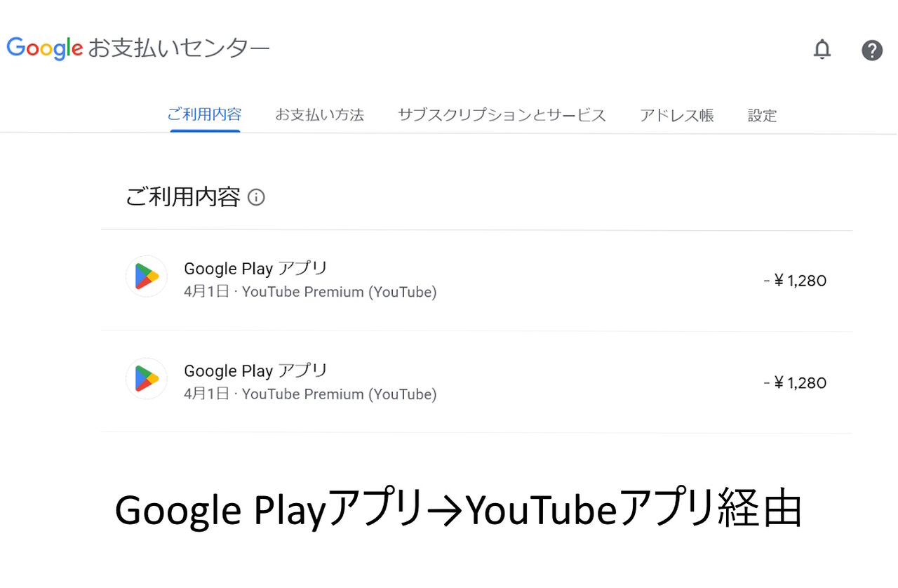Image resolution: width=898 pixels, height=588 pixels.
Task: Open the first Google Play アプリ transaction title
Action: pyautogui.click(x=255, y=268)
